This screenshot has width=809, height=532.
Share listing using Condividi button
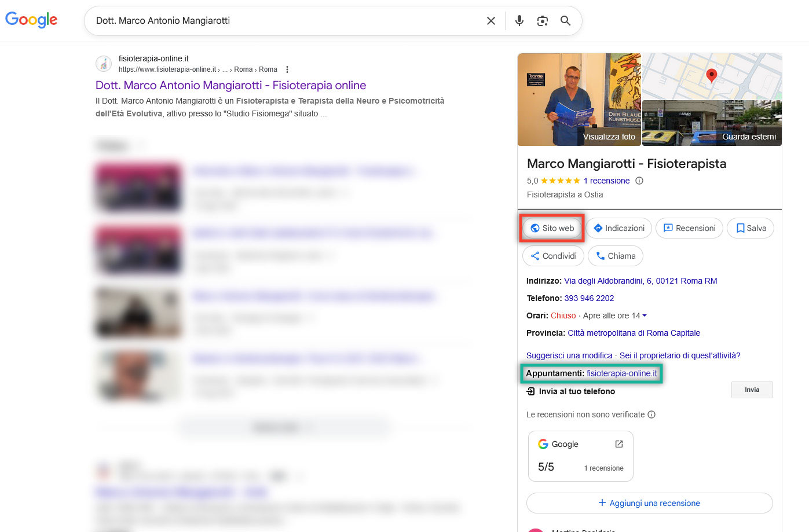[554, 256]
